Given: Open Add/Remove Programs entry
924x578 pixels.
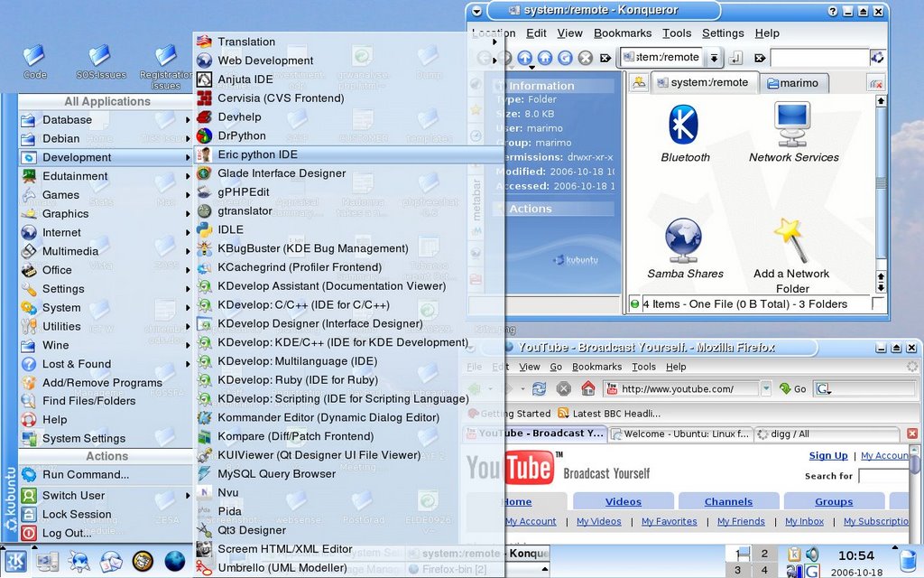Looking at the screenshot, I should pyautogui.click(x=106, y=382).
